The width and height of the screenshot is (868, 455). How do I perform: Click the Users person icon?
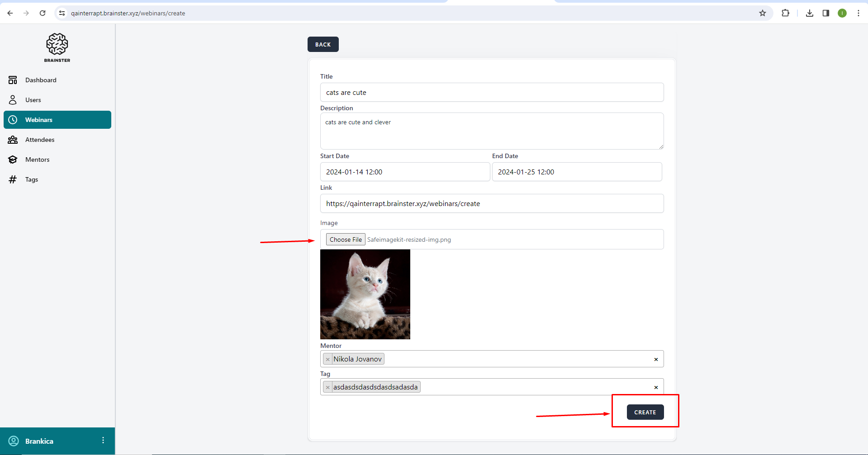point(13,100)
